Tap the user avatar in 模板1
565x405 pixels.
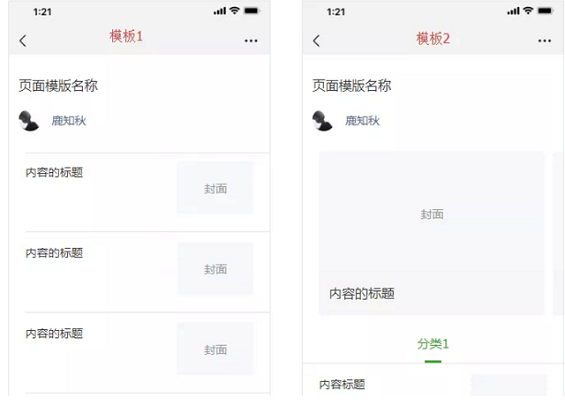tap(28, 121)
